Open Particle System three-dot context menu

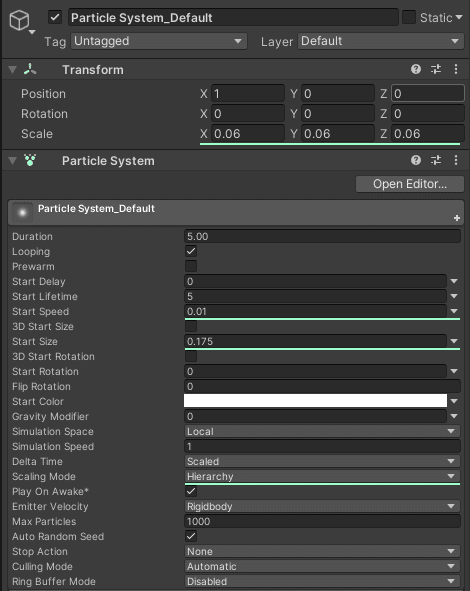pos(456,160)
